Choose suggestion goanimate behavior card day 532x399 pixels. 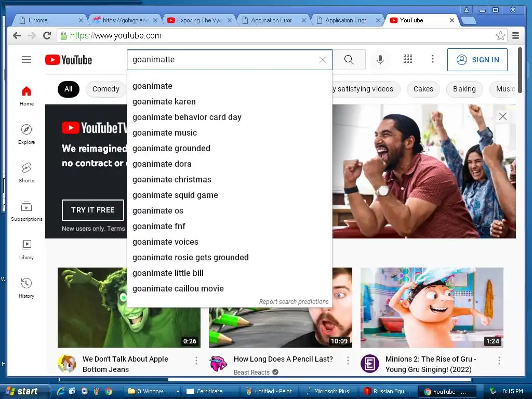(x=229, y=117)
